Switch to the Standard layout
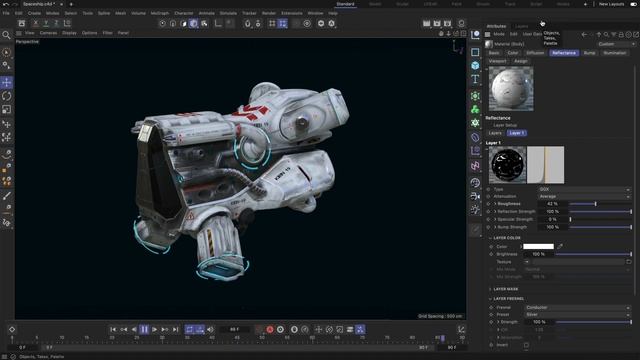 coord(345,4)
